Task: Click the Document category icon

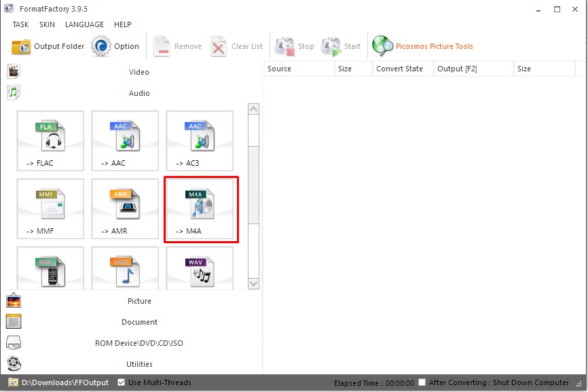Action: coord(14,321)
